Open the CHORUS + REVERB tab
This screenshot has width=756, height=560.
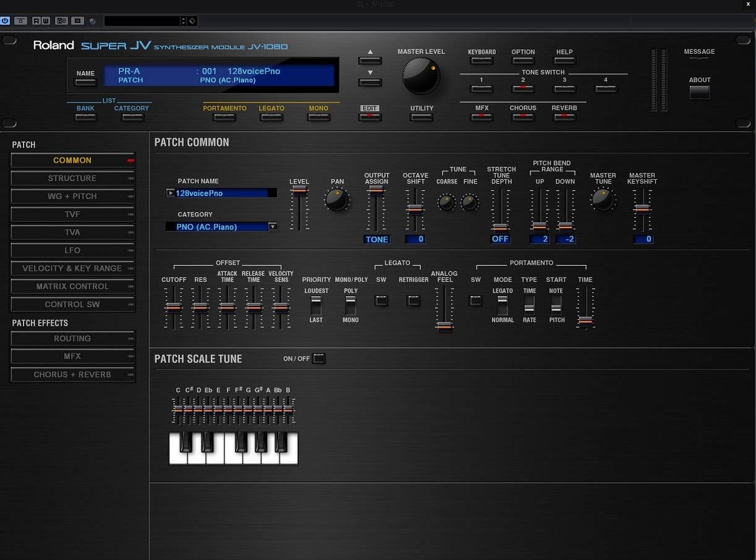coord(73,375)
